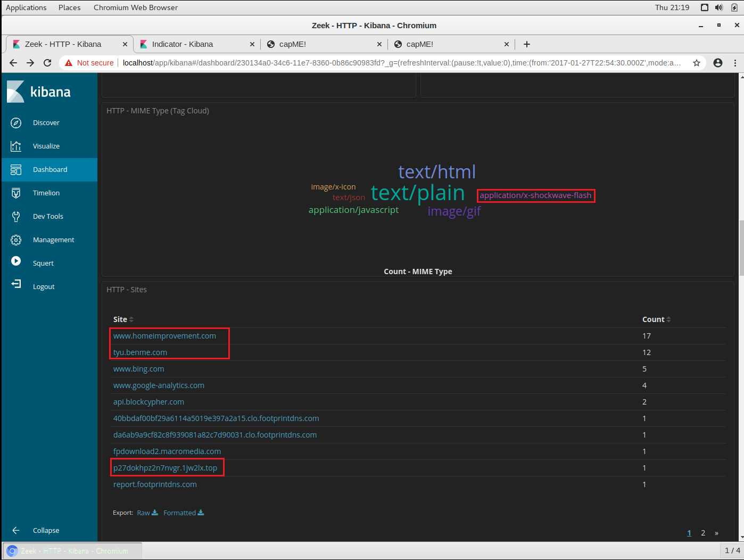Filter on application/x-shockwave-flash tag
The width and height of the screenshot is (744, 560).
pos(535,195)
